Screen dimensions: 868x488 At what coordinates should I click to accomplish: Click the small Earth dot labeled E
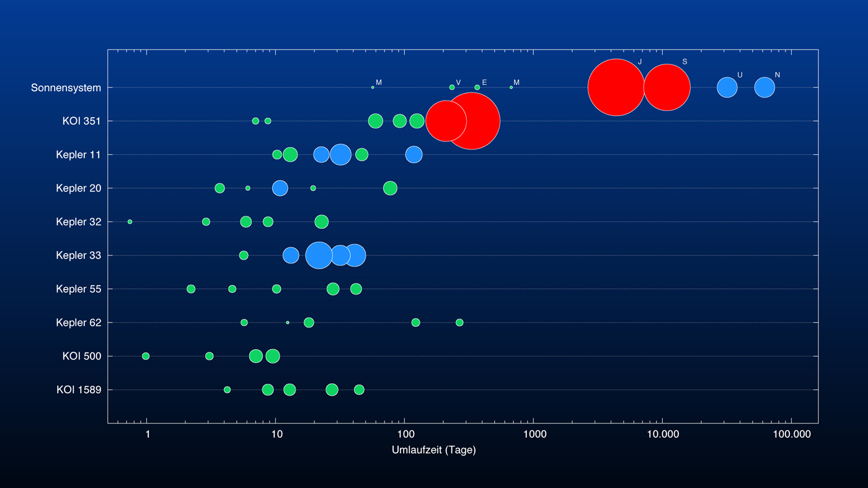477,87
